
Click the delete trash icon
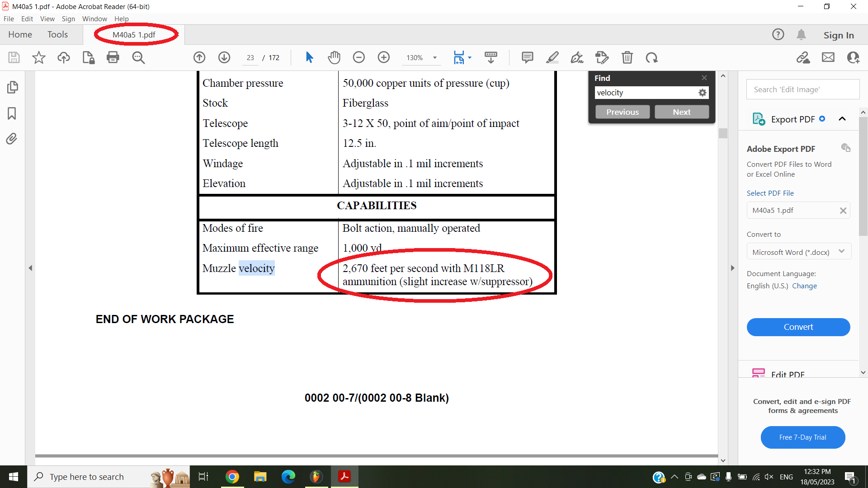point(627,57)
